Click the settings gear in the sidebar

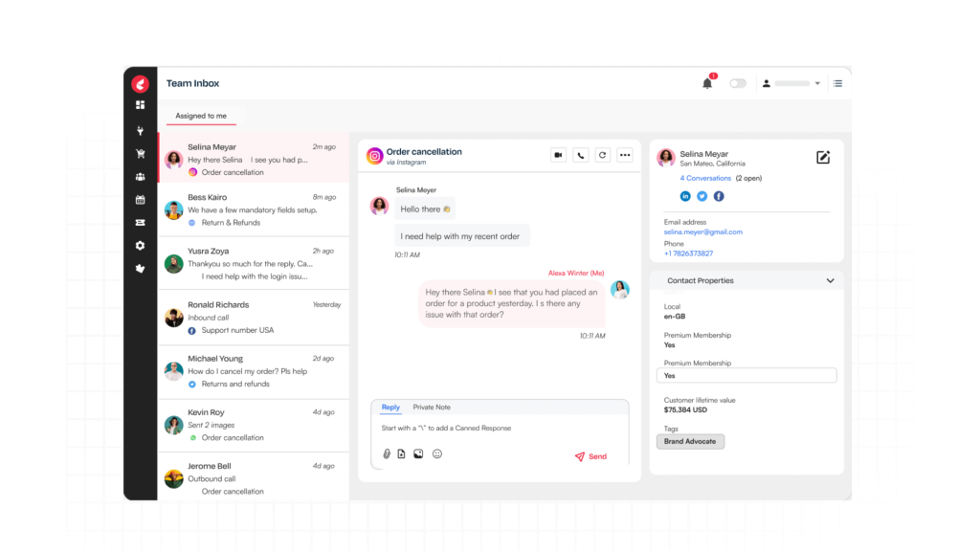[140, 246]
